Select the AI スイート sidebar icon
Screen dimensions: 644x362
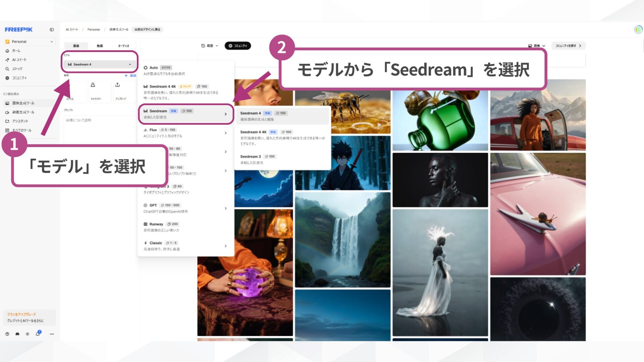point(7,60)
